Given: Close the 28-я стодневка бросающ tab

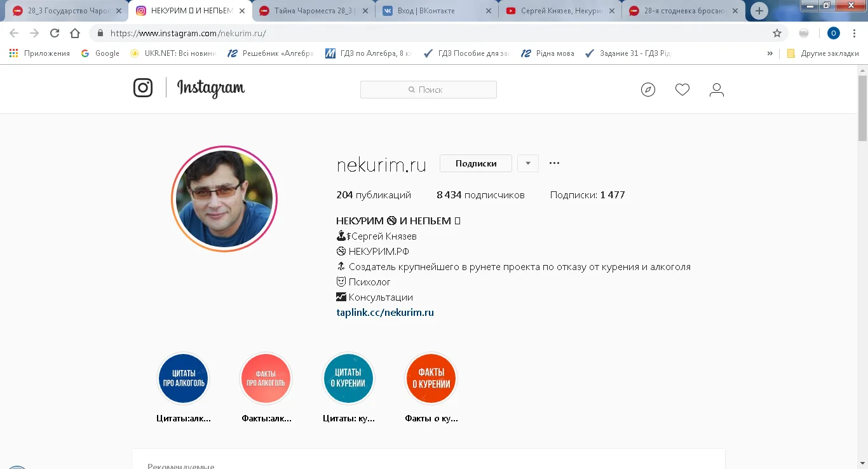Looking at the screenshot, I should (x=735, y=11).
